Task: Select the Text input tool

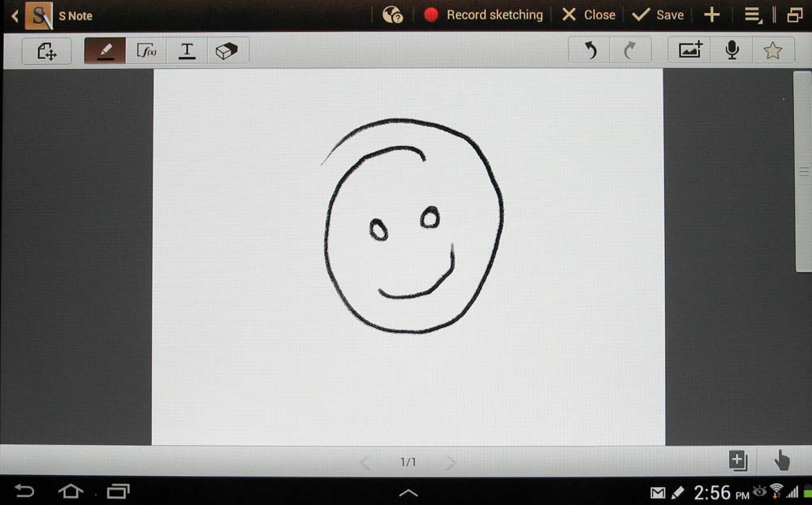Action: 187,50
